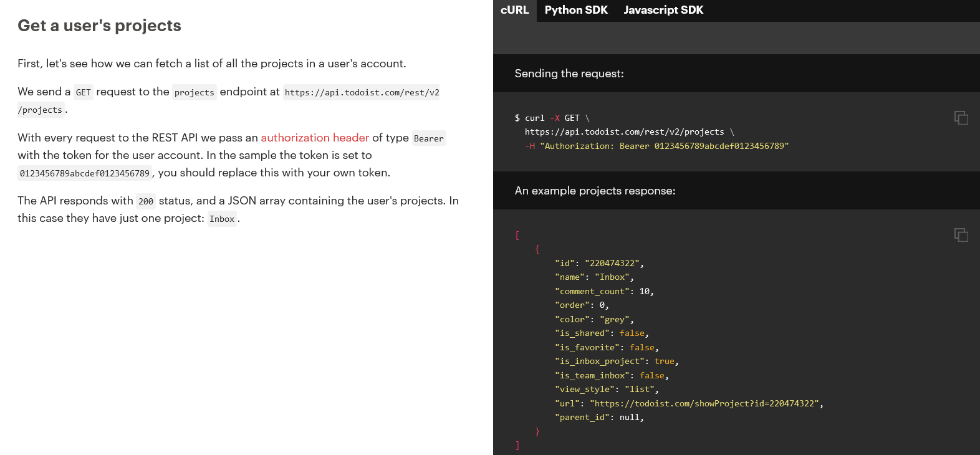Open the Python SDK tab
Image resolution: width=980 pixels, height=455 pixels.
tap(575, 10)
